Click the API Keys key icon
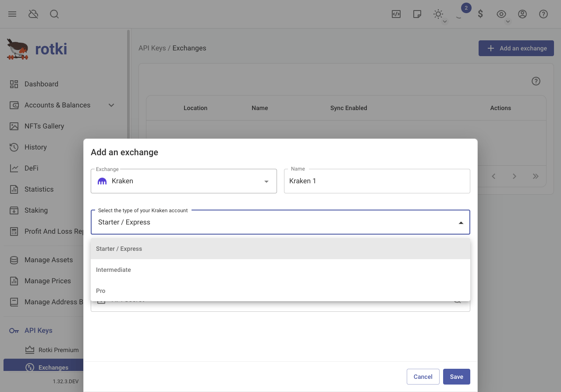This screenshot has height=392, width=561. coord(14,331)
